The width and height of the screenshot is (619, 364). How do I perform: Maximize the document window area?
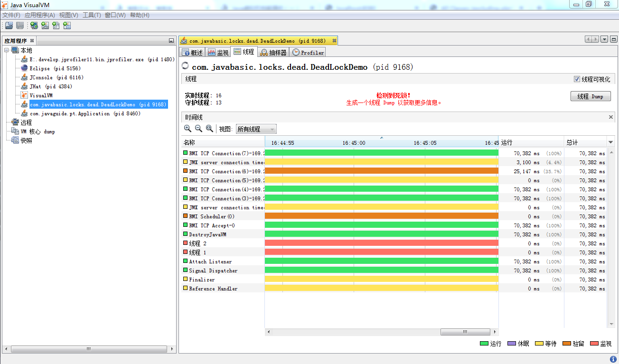[613, 39]
